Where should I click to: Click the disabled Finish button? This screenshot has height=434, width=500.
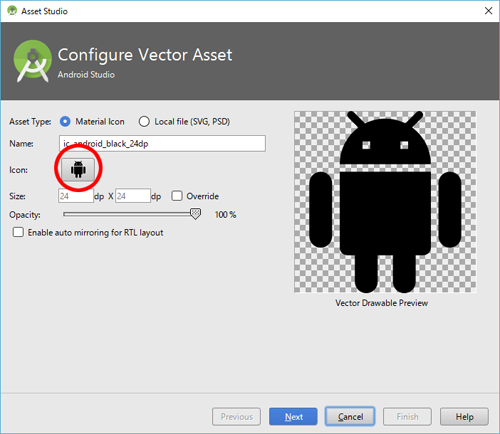point(407,417)
